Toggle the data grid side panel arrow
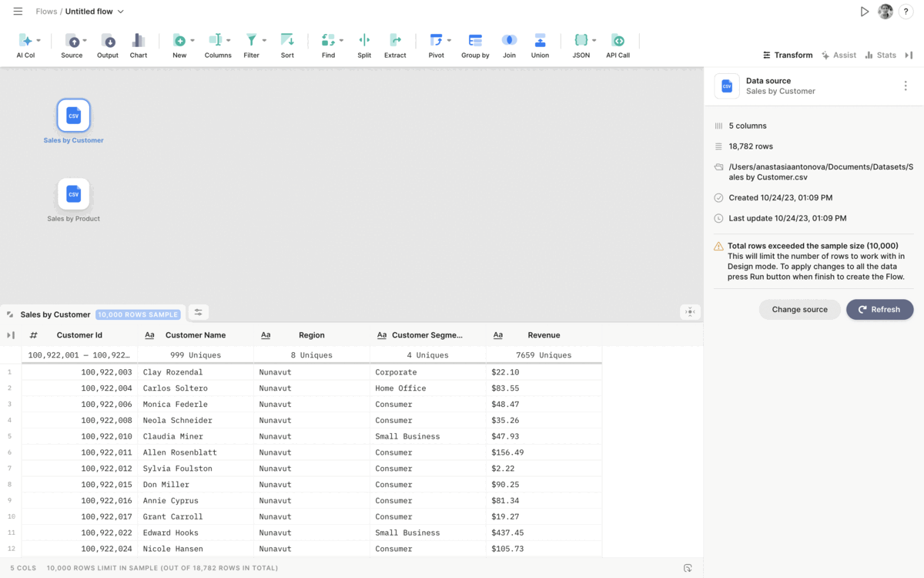The image size is (924, 578). tap(11, 335)
